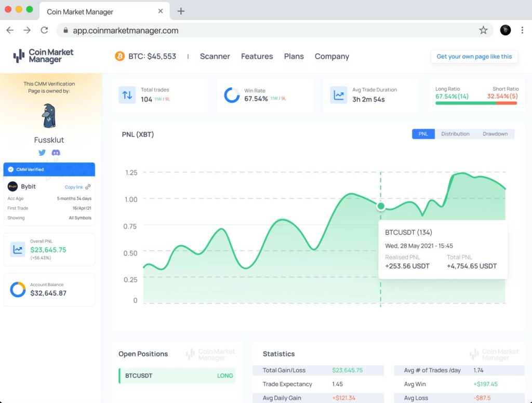The width and height of the screenshot is (532, 403).
Task: Open Fussklut's Twitter profile icon
Action: (42, 152)
